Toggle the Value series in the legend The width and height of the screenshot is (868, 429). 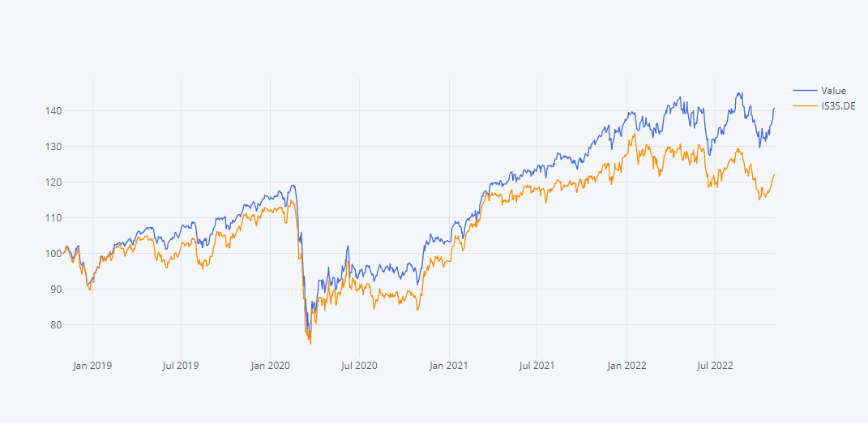(833, 91)
